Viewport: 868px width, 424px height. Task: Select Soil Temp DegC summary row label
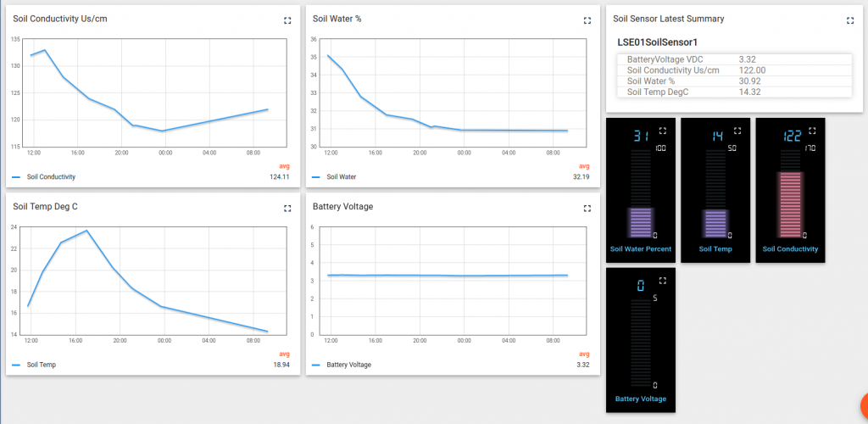point(658,92)
